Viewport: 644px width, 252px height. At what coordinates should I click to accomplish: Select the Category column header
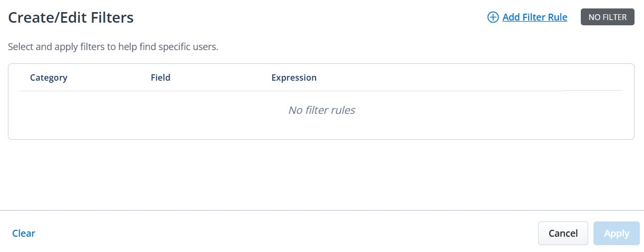(x=48, y=77)
